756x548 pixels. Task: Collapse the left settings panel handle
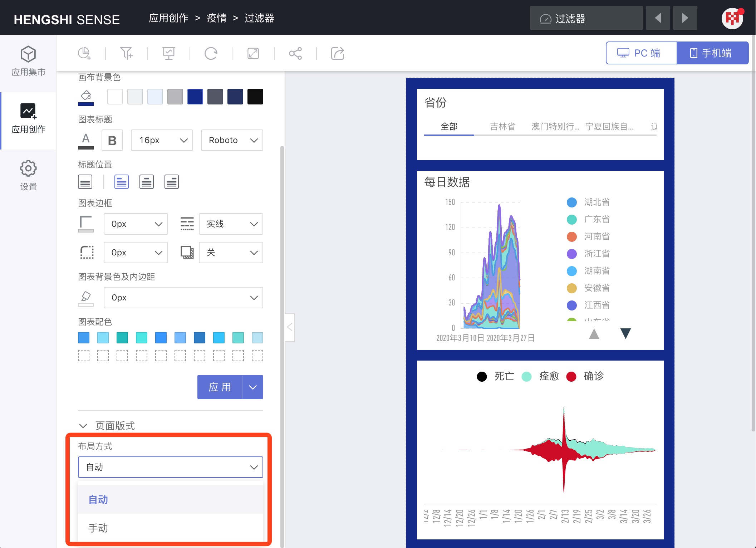coord(290,327)
